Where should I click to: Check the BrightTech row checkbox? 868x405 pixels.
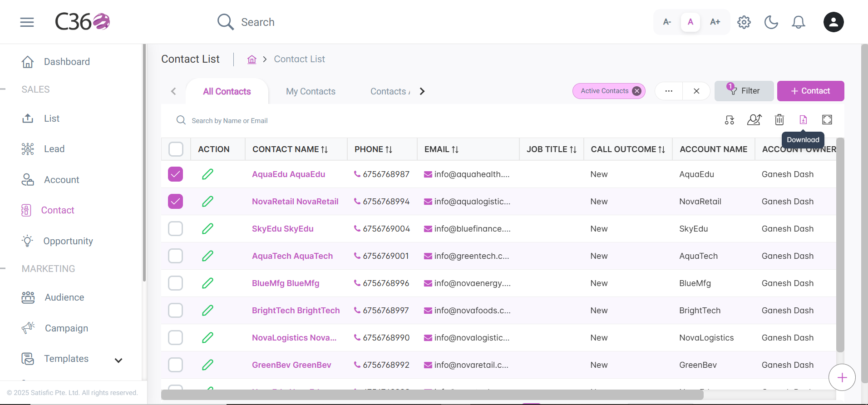coord(176,310)
